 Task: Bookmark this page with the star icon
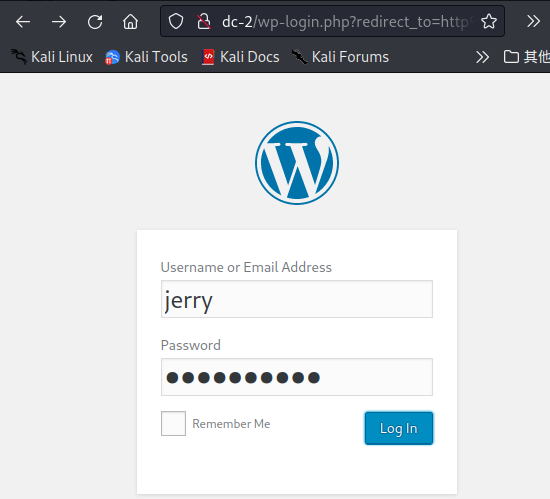tap(489, 22)
